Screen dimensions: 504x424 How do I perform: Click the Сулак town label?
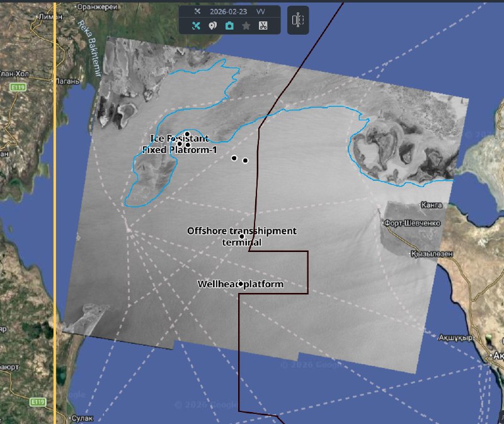(83, 418)
